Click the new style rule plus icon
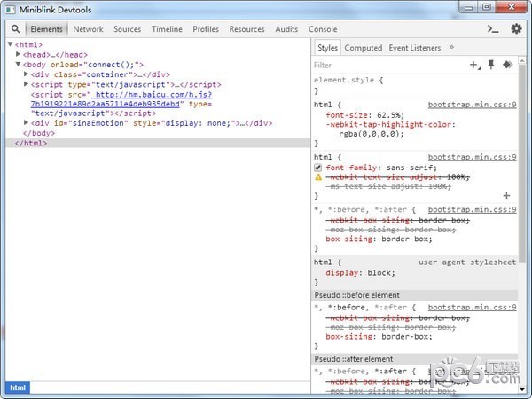The width and height of the screenshot is (532, 399). [474, 65]
